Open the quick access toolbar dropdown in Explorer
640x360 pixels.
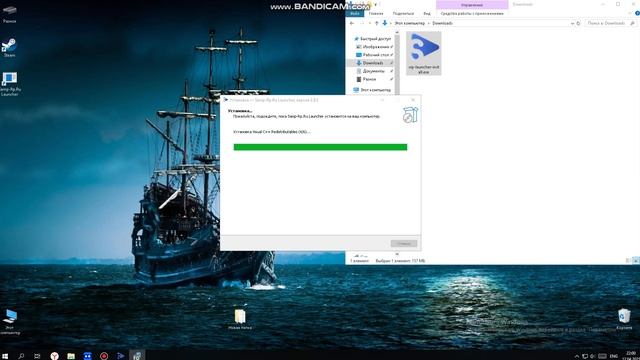pos(376,4)
